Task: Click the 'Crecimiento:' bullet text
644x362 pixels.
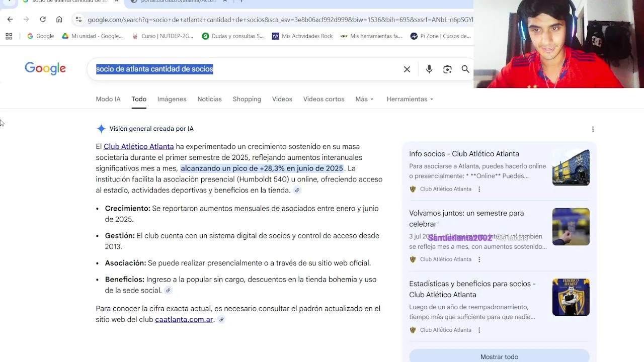Action: tap(127, 209)
